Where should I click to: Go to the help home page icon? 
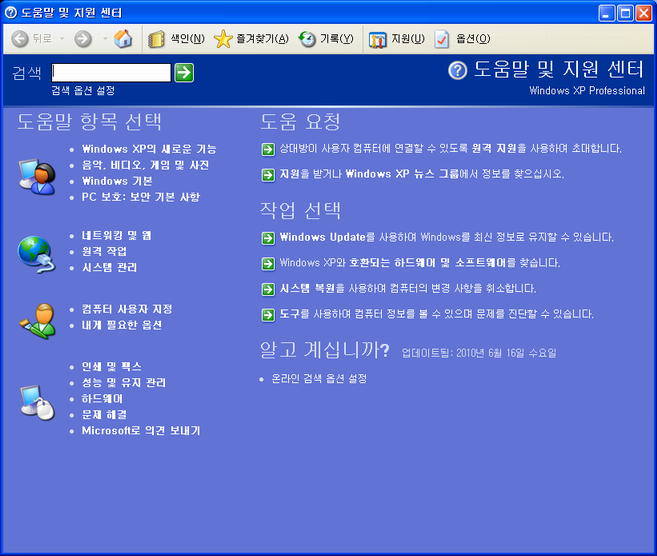pos(123,39)
